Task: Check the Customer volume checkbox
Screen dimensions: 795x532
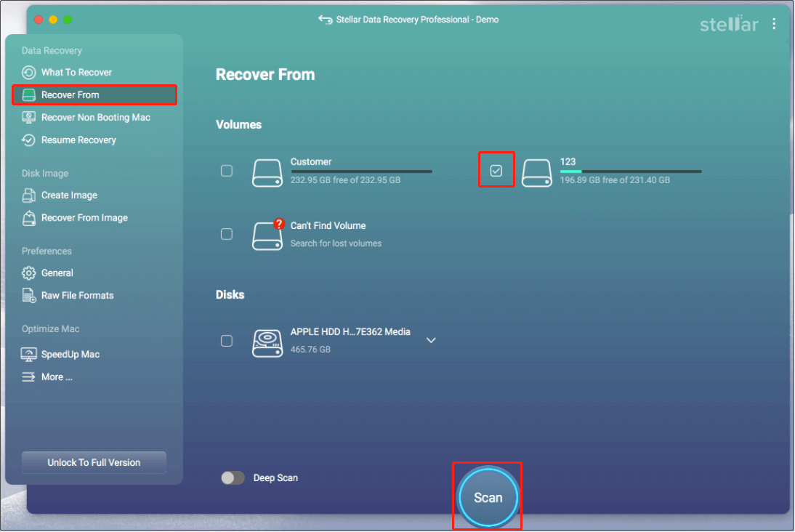Action: pyautogui.click(x=226, y=171)
